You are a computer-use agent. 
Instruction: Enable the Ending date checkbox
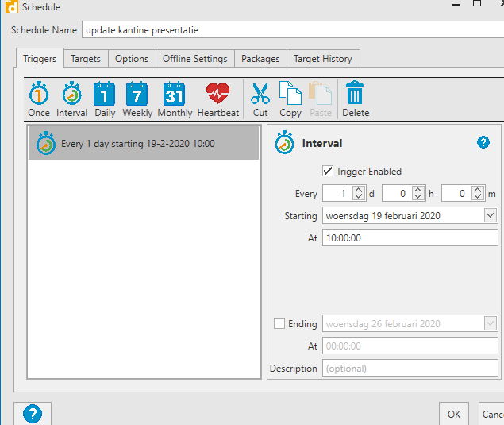pyautogui.click(x=279, y=323)
